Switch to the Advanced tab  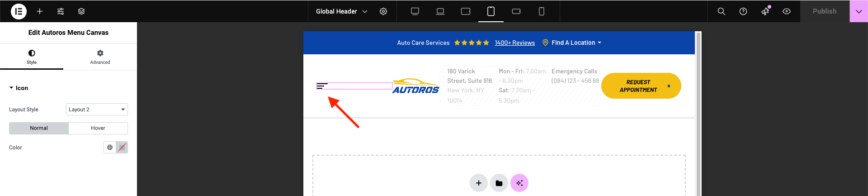100,57
